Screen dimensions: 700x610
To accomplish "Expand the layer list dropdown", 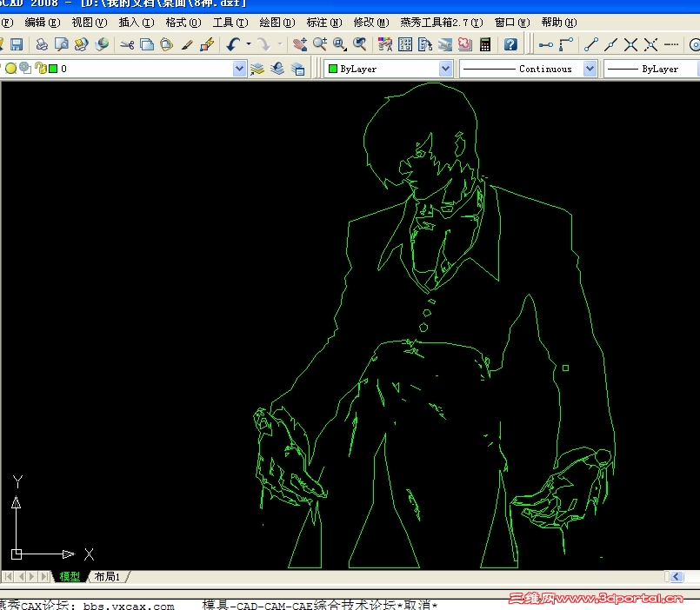I will click(x=239, y=69).
